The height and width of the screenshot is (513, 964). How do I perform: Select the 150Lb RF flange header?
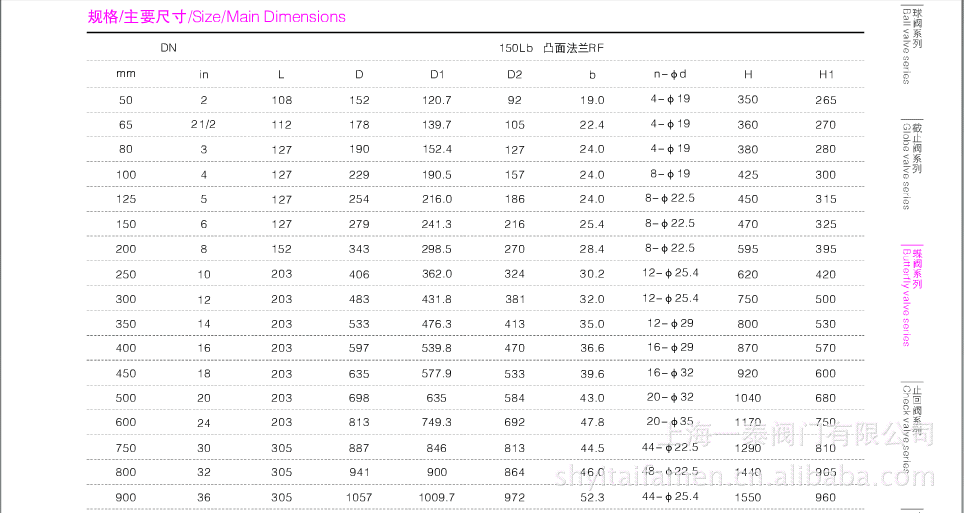[x=552, y=48]
